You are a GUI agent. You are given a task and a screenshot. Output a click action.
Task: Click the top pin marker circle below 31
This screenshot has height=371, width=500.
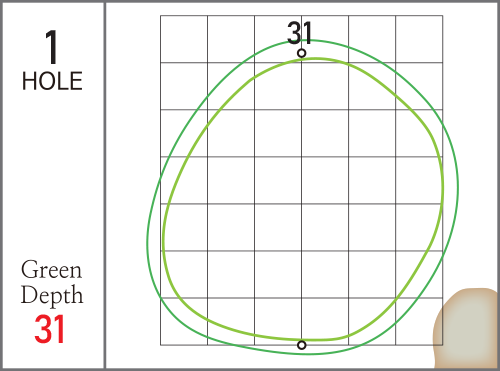point(302,53)
